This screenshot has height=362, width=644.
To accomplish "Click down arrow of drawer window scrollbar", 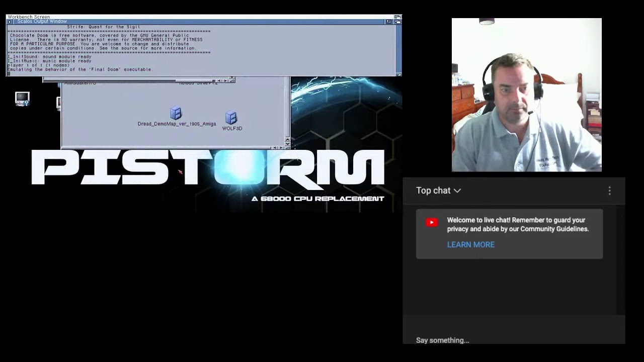I will 287,144.
